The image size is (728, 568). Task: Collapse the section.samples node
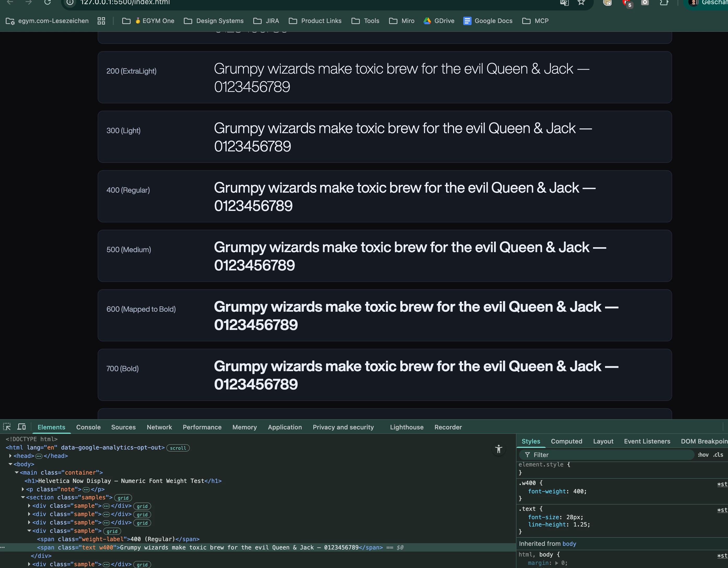(x=23, y=497)
